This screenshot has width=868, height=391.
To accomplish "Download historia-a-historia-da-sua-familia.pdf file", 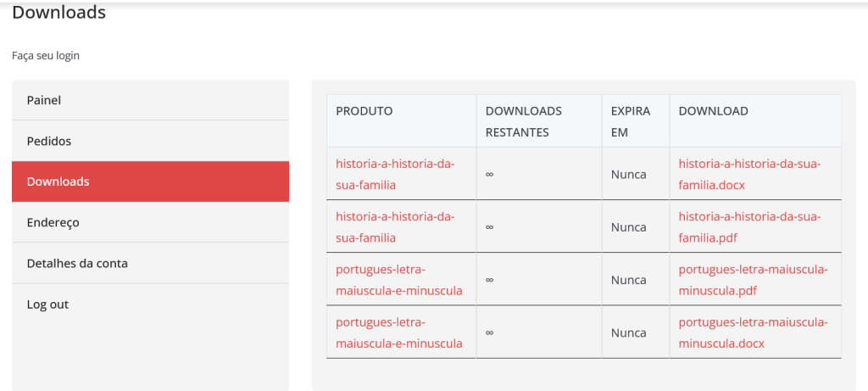I will coord(749,226).
